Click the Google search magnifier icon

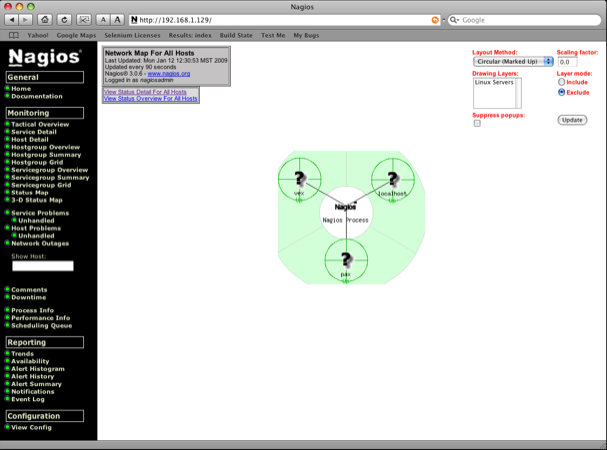coord(454,20)
